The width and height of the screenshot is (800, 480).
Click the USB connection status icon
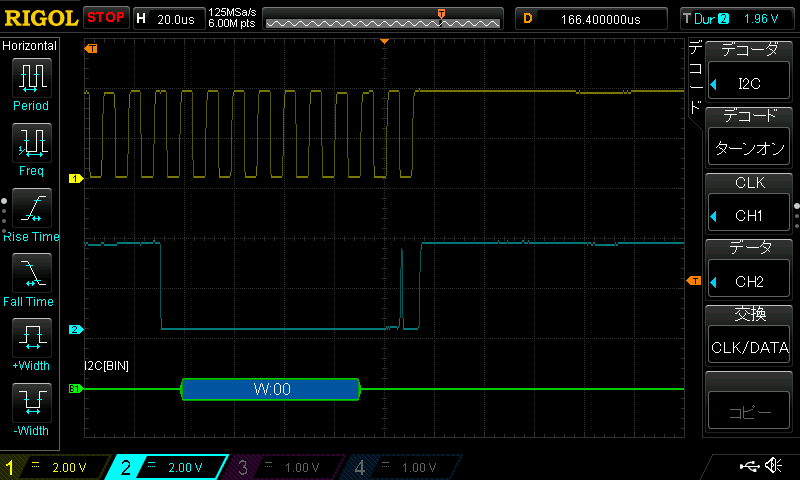[749, 466]
